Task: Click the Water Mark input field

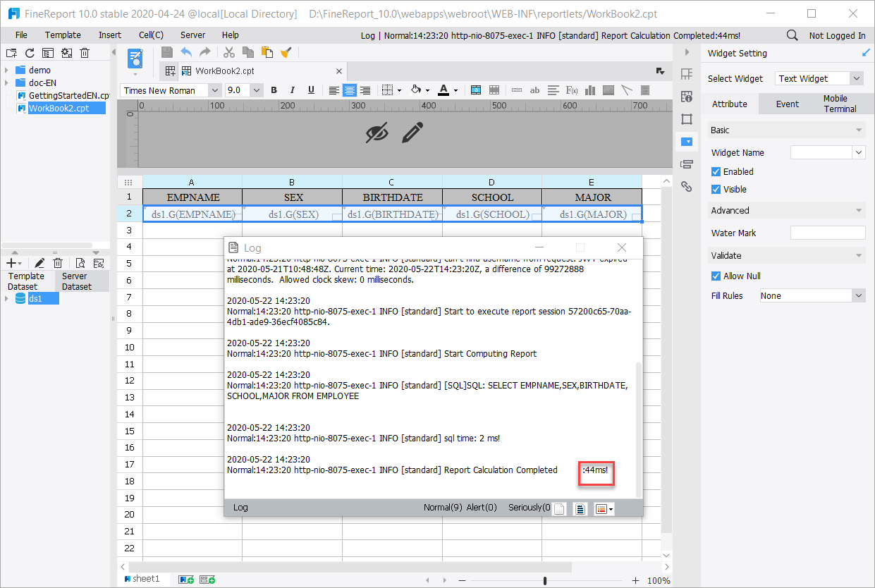Action: point(828,233)
